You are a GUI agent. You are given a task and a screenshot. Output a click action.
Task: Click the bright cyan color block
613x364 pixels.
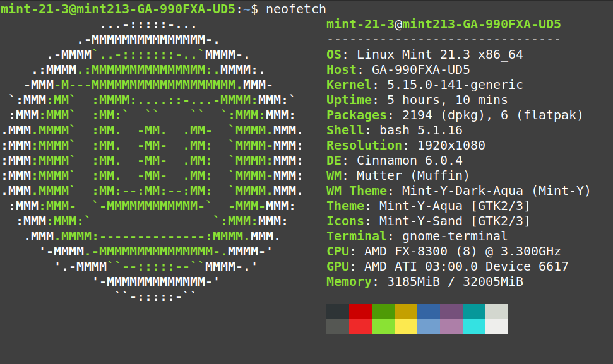click(474, 327)
